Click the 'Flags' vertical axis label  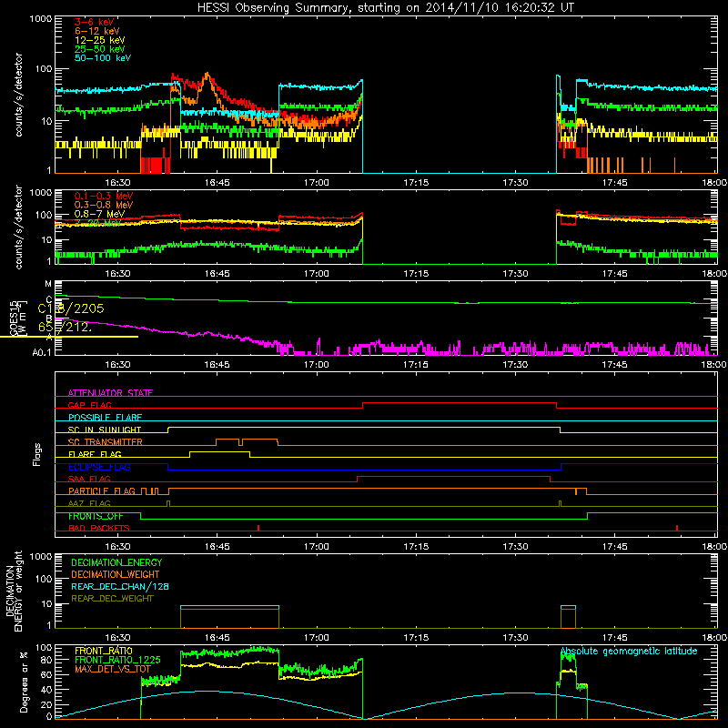37,454
